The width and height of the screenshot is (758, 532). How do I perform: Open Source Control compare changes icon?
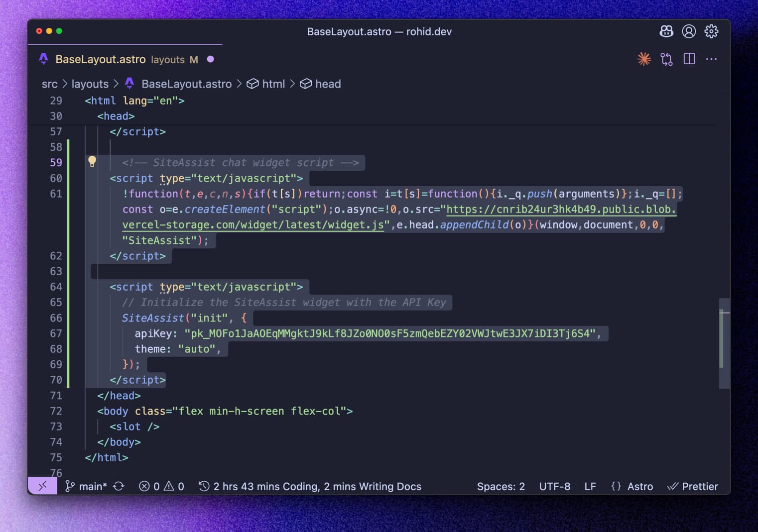[666, 59]
